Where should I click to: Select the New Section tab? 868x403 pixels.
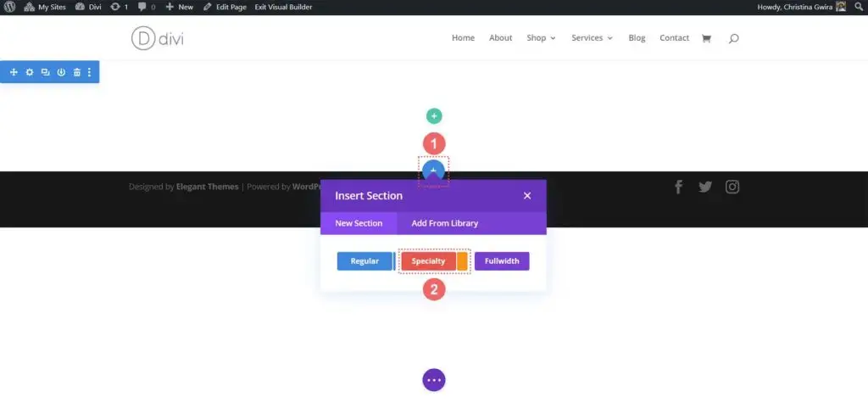(x=359, y=223)
